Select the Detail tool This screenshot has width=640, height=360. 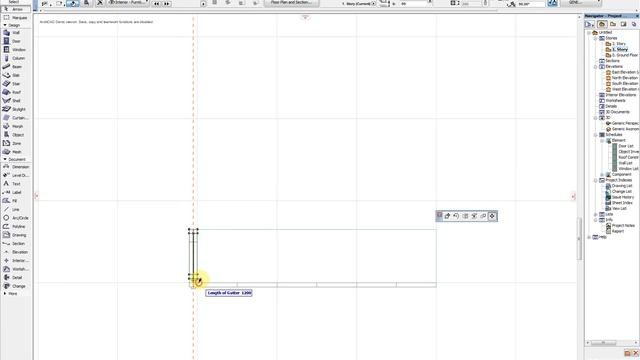tap(16, 278)
